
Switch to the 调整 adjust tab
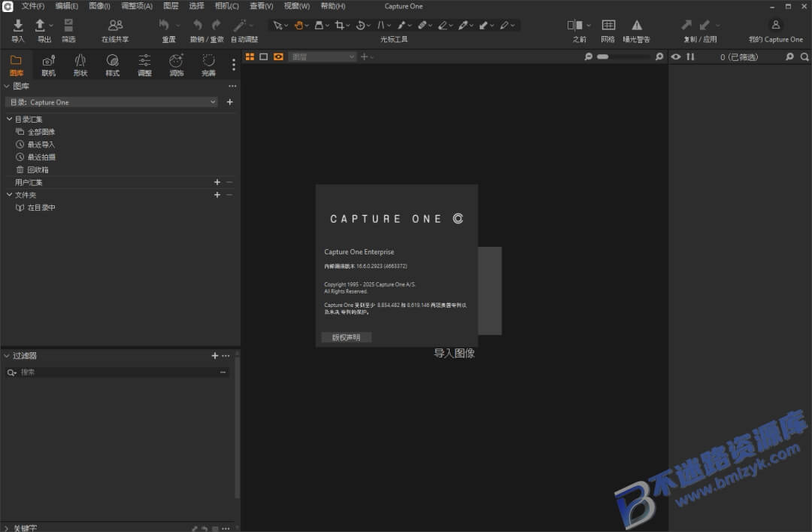pyautogui.click(x=144, y=66)
